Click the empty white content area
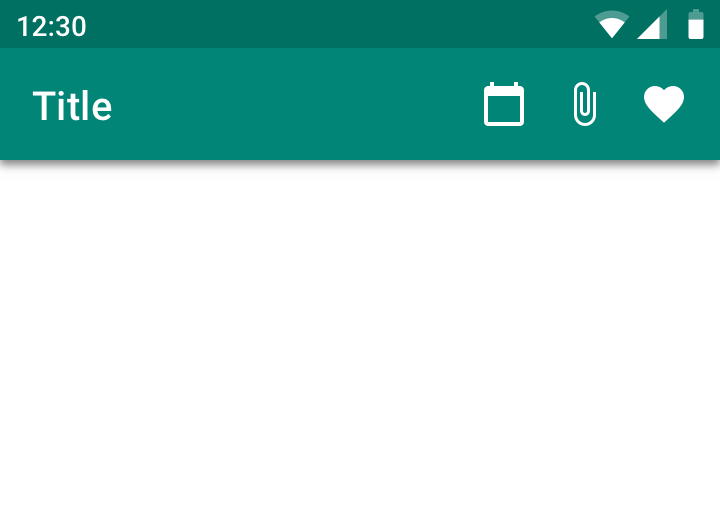 pyautogui.click(x=360, y=336)
